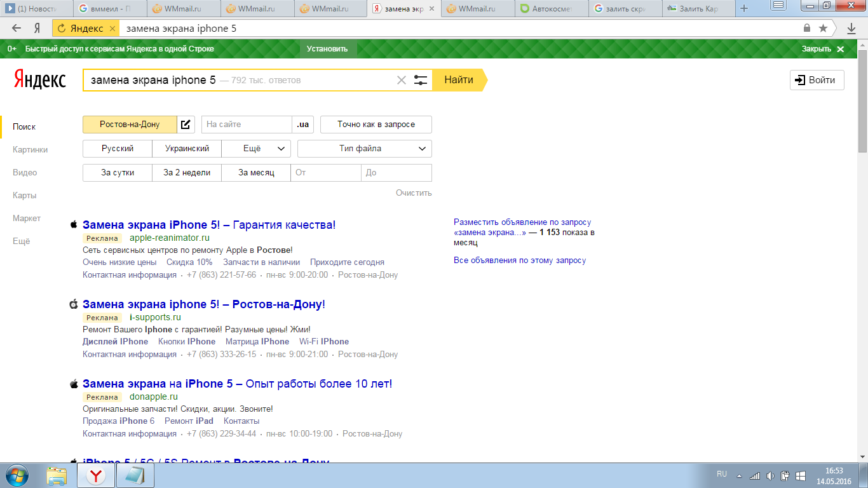Open a new browser tab with the plus icon
Image resolution: width=868 pixels, height=488 pixels.
744,8
